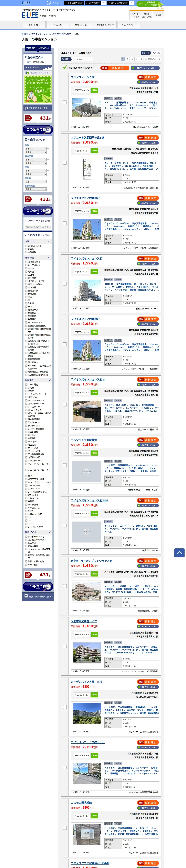This screenshot has height=868, width=186.
Task: Open ヴァンヴェール入間 building photo
Action: 87,108
